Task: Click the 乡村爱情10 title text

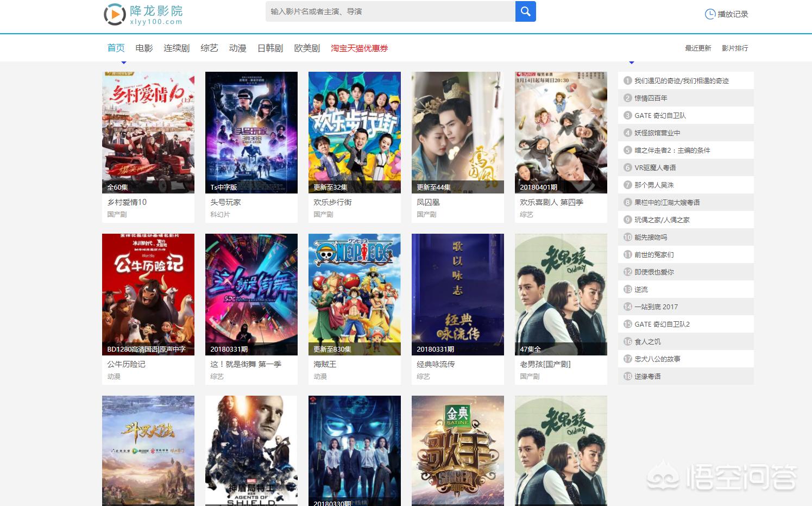Action: pyautogui.click(x=127, y=202)
